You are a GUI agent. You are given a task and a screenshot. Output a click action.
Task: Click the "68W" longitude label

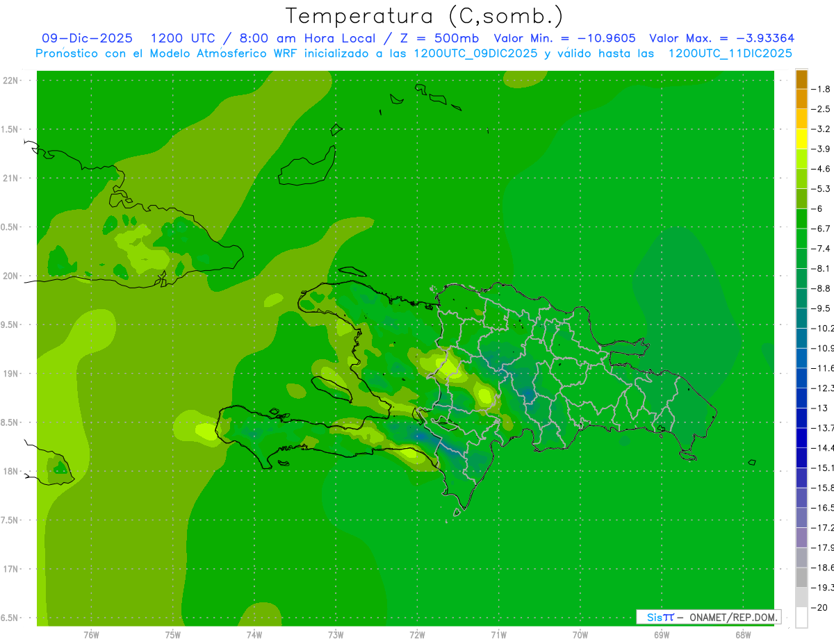coord(743,634)
